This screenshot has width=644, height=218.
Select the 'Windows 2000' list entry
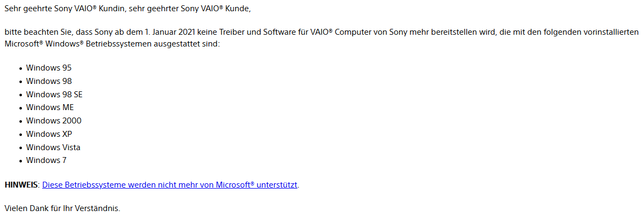pyautogui.click(x=53, y=121)
